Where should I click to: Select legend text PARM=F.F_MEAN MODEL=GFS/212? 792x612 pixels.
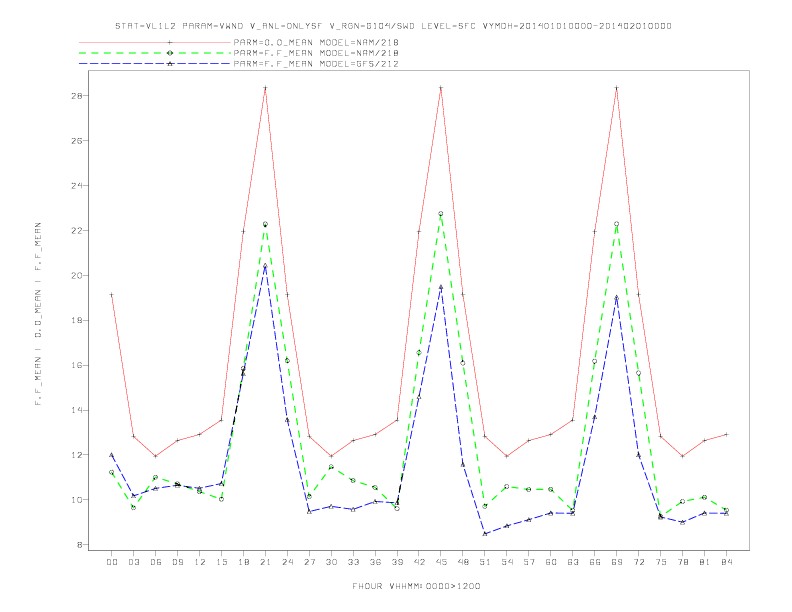[316, 64]
